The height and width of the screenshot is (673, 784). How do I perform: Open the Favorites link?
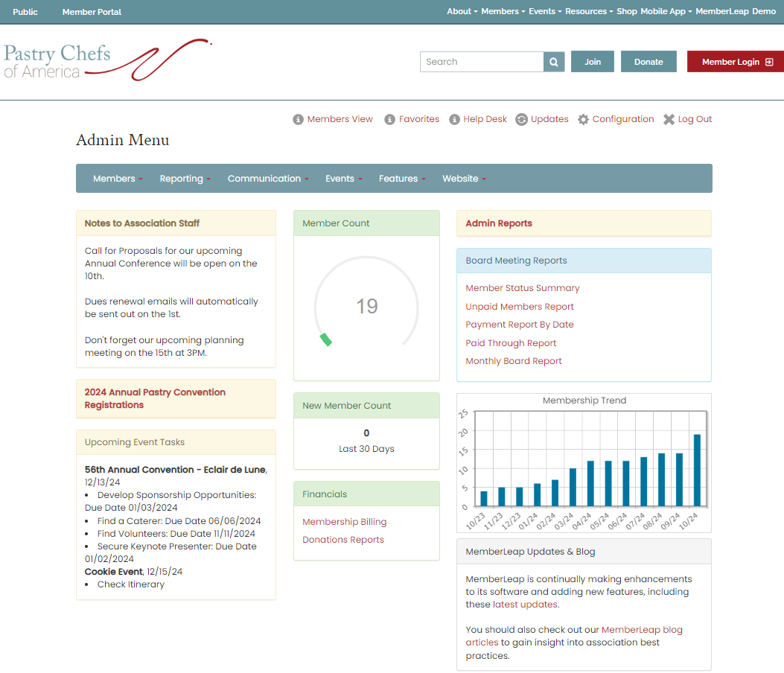pyautogui.click(x=419, y=119)
